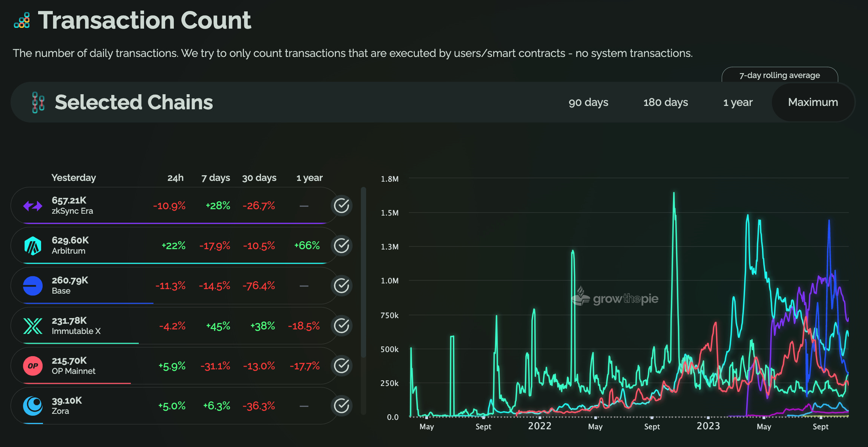Select the 180 days timespan
Image resolution: width=868 pixels, height=447 pixels.
point(666,102)
